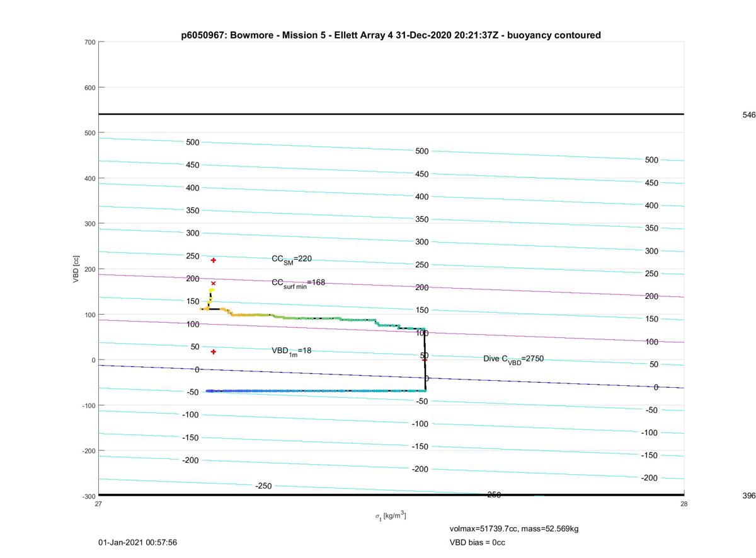
Task: Select the 'CC SM=220' annotation text
Action: pos(292,259)
